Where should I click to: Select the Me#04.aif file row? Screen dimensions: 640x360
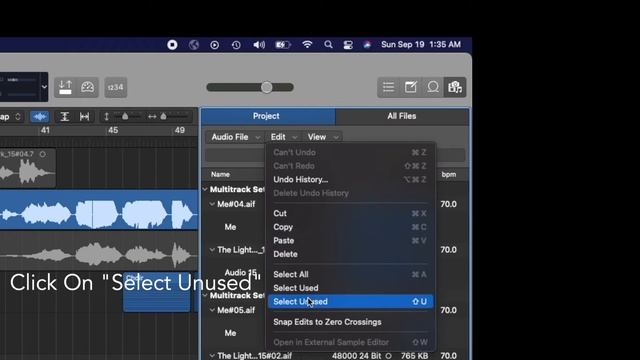coord(236,204)
